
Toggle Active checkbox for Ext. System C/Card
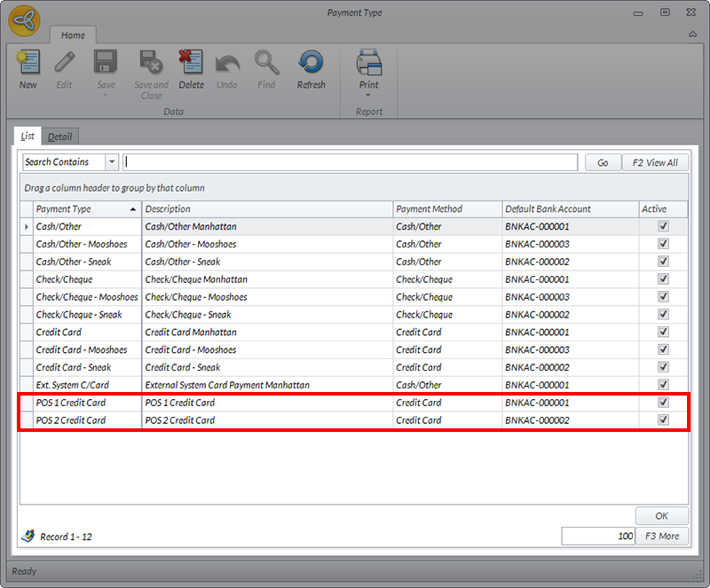point(663,385)
